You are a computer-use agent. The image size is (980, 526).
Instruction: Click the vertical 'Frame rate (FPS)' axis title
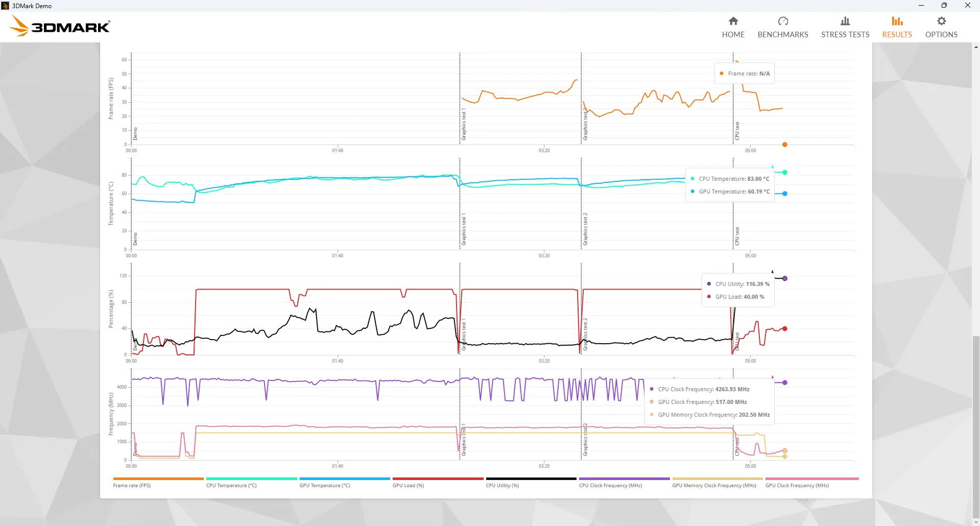point(111,99)
